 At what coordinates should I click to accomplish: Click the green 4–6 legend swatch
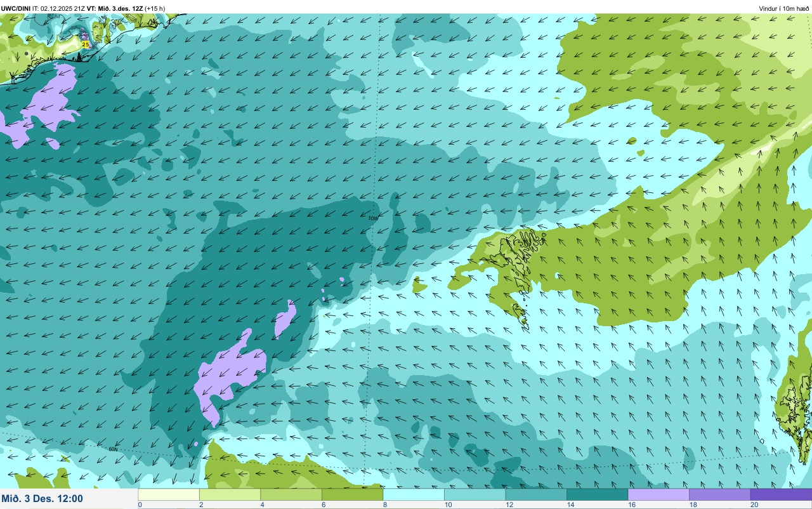tap(291, 494)
